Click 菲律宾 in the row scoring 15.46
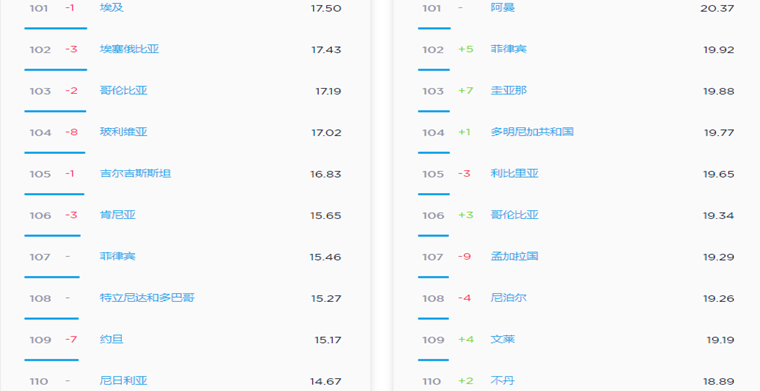The width and height of the screenshot is (760, 391). click(118, 256)
